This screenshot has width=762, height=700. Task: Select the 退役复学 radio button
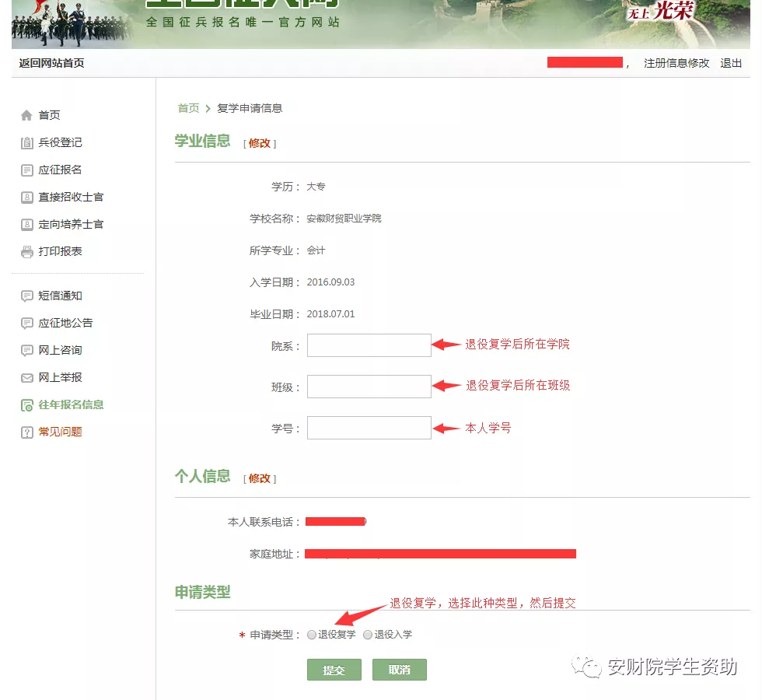312,635
